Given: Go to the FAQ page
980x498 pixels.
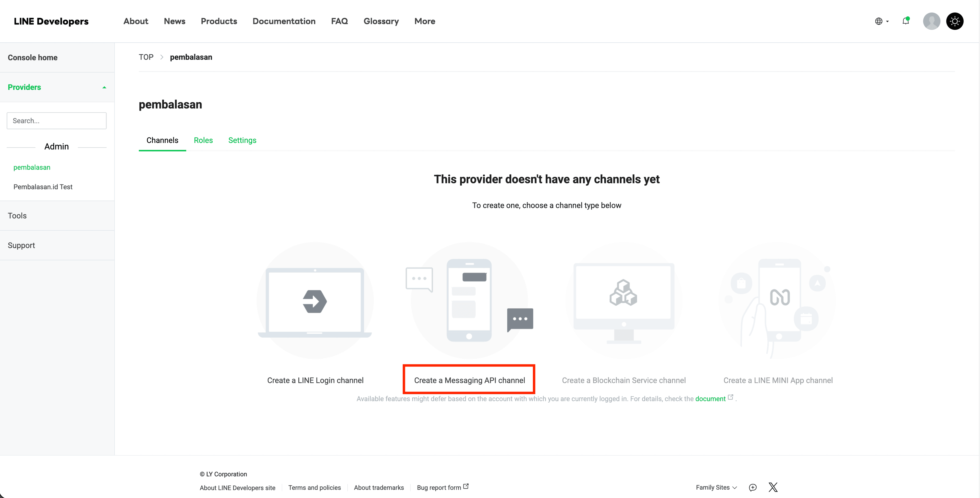Looking at the screenshot, I should pos(339,21).
